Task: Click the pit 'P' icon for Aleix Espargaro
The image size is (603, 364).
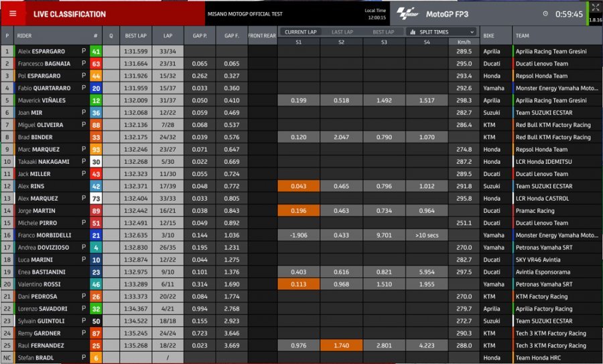Action: [x=84, y=51]
